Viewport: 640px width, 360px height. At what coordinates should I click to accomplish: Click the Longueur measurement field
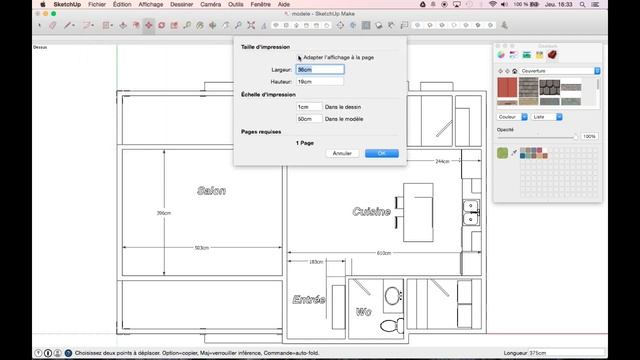coord(567,353)
